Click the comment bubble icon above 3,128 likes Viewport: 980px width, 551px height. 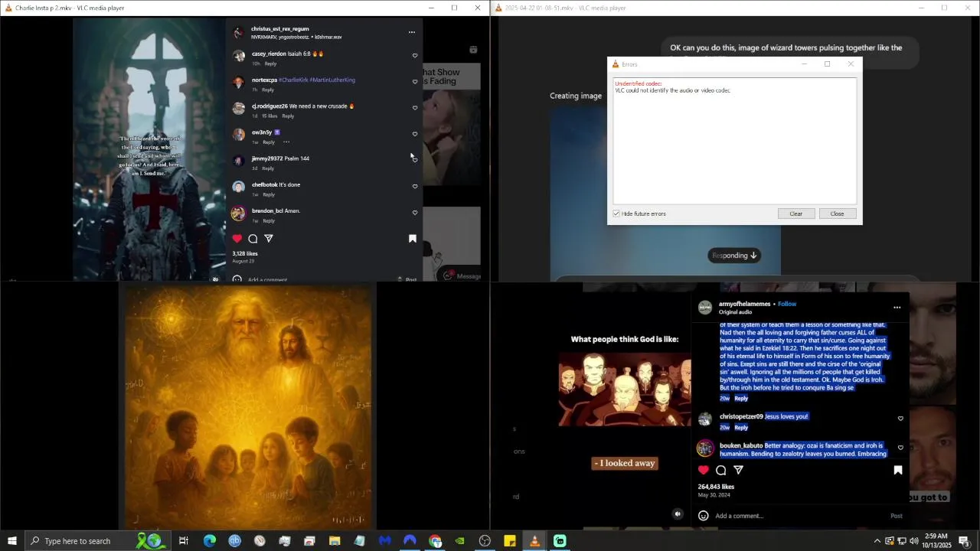pyautogui.click(x=253, y=239)
